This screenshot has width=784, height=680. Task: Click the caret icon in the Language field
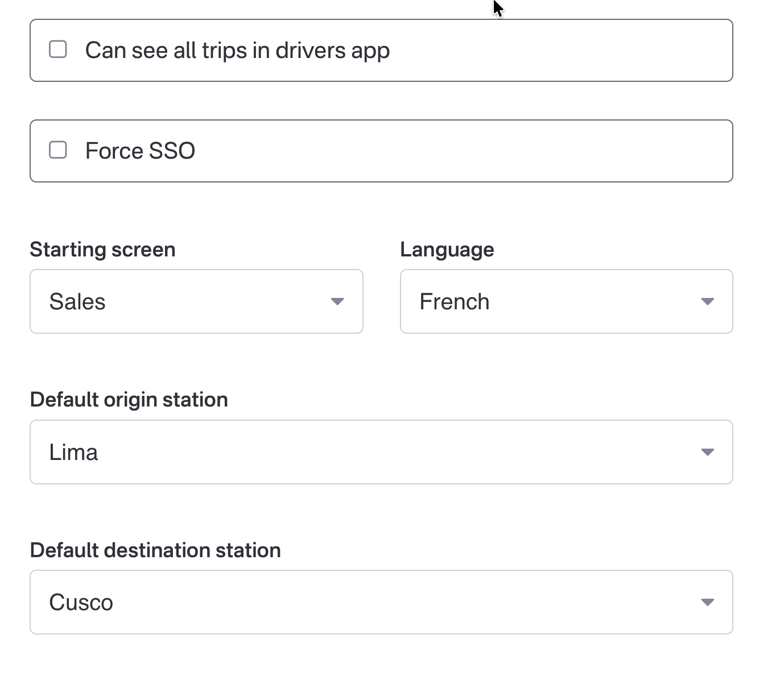[x=707, y=301]
